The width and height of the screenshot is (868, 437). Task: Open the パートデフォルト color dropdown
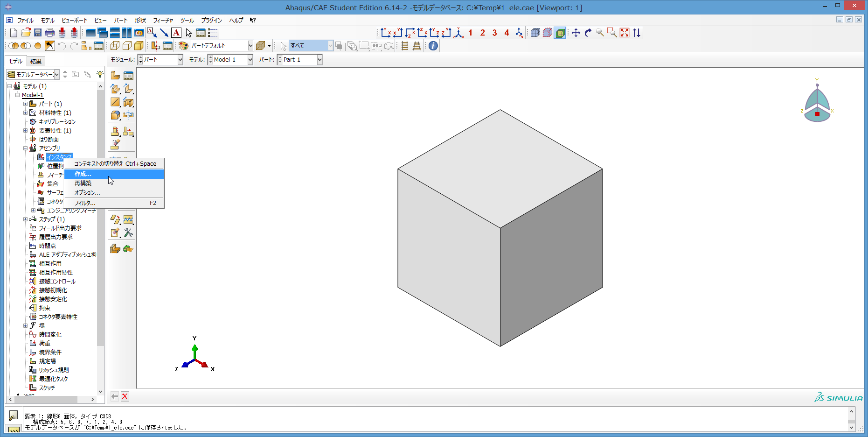tap(222, 46)
